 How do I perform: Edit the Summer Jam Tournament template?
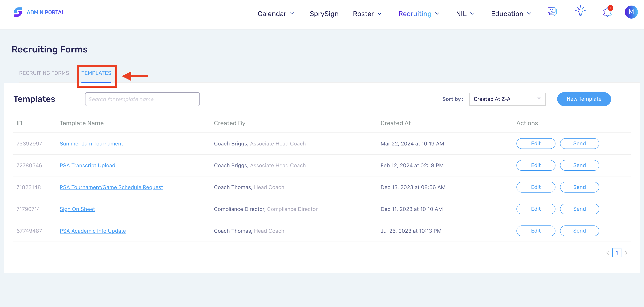[536, 143]
